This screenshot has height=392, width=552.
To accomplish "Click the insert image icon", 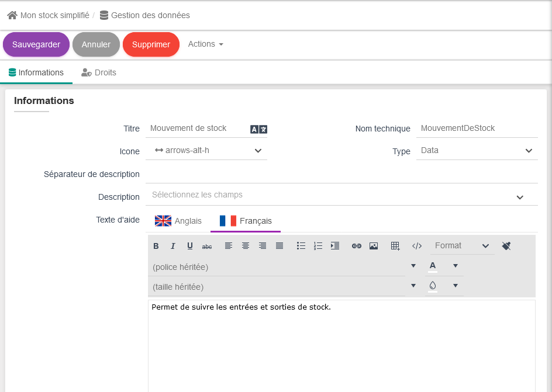I will point(374,246).
